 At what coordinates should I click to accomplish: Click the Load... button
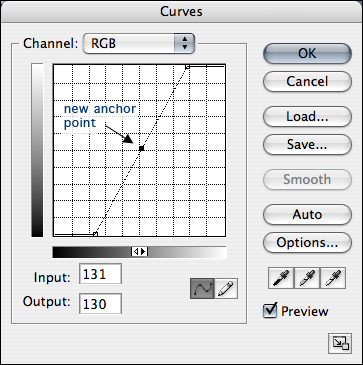[x=307, y=116]
